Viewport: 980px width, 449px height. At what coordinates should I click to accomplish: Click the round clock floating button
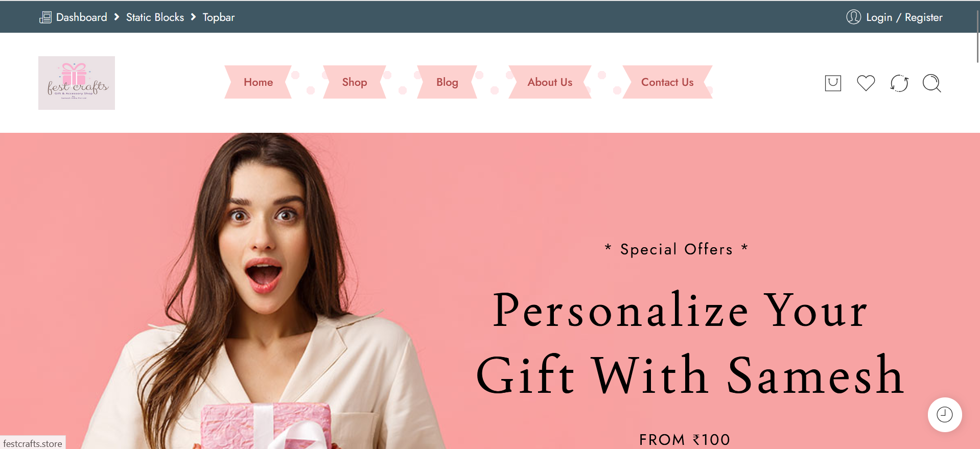(945, 414)
